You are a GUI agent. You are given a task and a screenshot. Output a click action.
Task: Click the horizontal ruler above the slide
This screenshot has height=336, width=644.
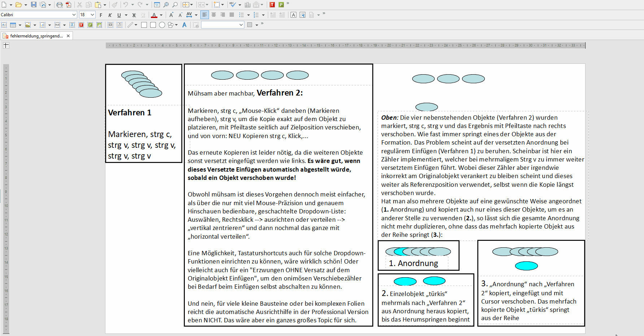[x=345, y=45]
